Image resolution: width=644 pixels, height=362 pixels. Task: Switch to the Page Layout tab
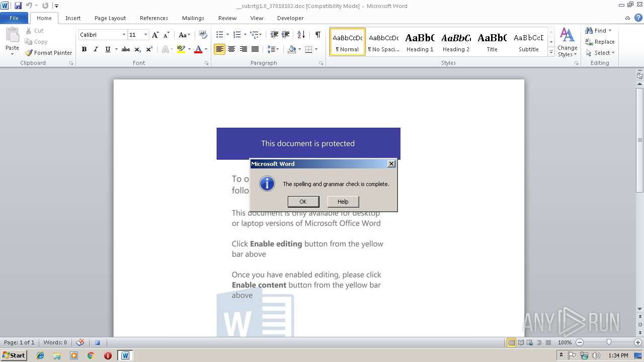pyautogui.click(x=110, y=18)
